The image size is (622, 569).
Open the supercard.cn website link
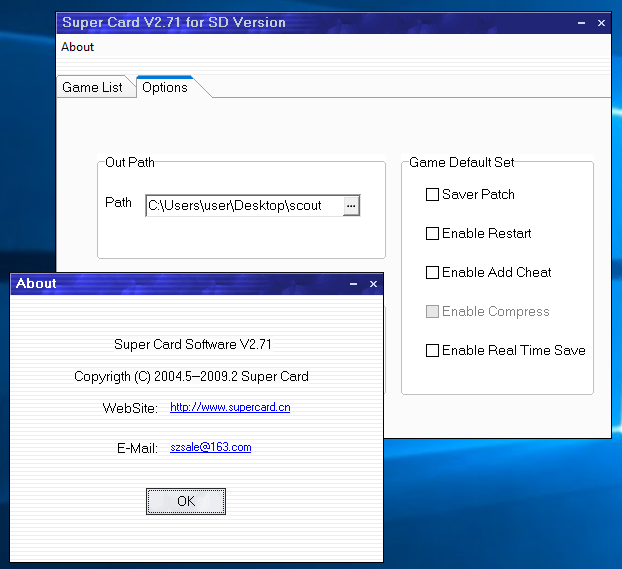[230, 407]
